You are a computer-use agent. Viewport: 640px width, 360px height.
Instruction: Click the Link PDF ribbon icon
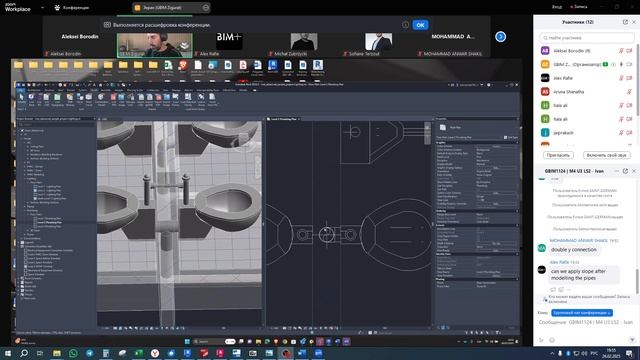point(113,99)
